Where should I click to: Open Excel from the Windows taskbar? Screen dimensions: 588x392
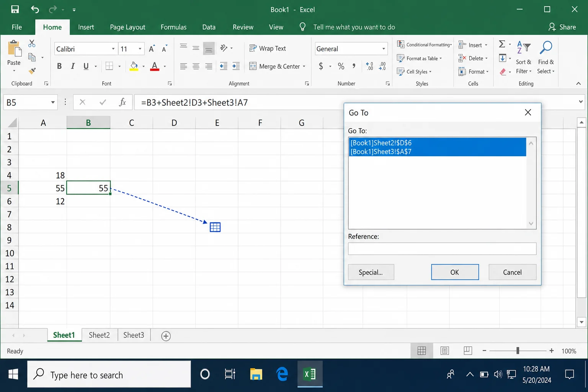coord(310,374)
